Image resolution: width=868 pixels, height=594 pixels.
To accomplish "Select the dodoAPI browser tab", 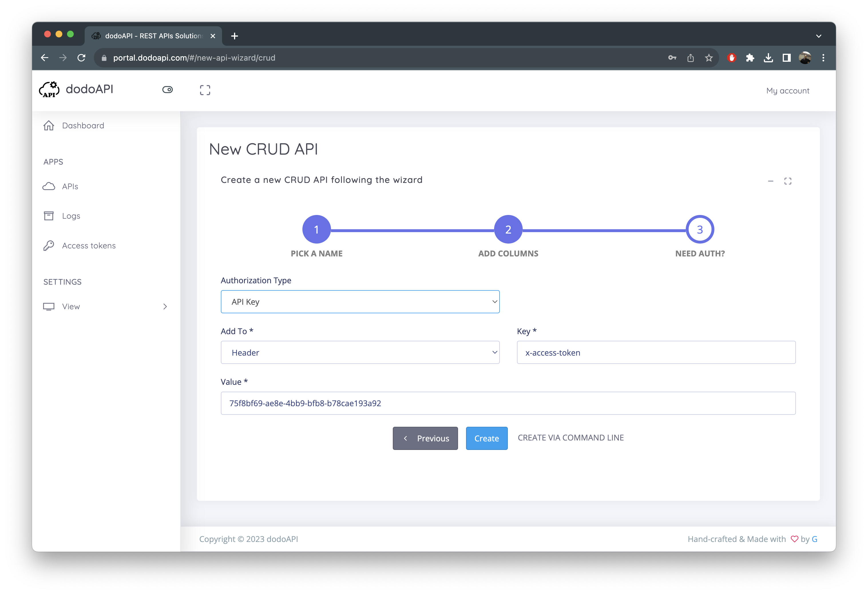I will (x=154, y=36).
